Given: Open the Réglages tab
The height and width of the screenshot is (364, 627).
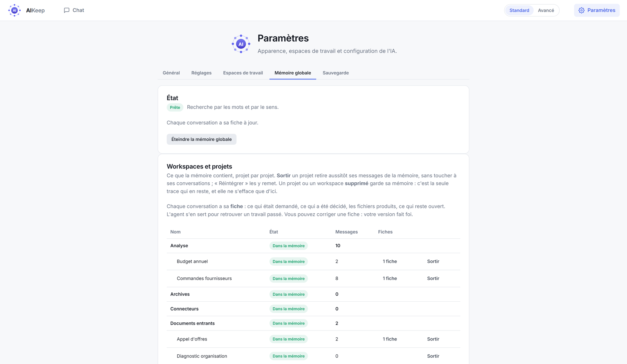Looking at the screenshot, I should coord(201,73).
